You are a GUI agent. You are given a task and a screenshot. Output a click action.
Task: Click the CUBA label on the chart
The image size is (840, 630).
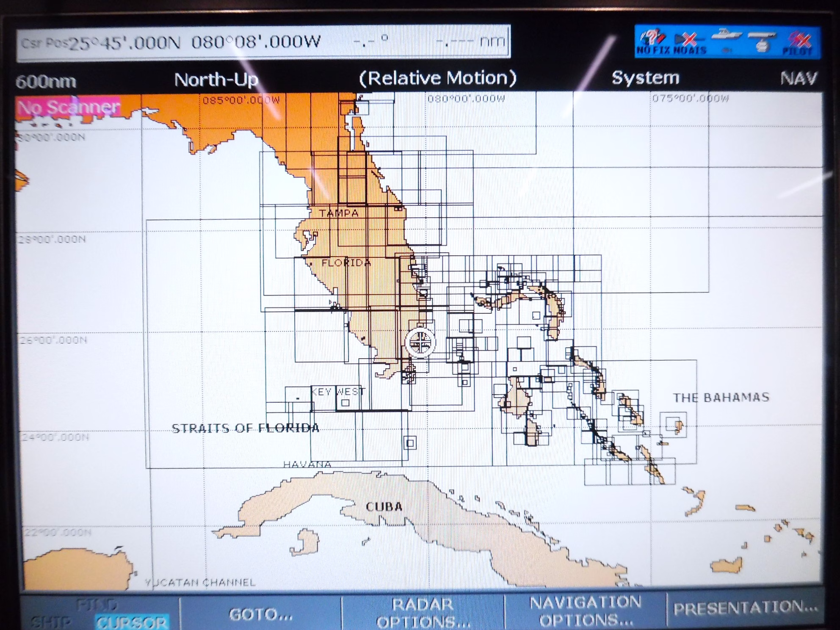tap(384, 507)
